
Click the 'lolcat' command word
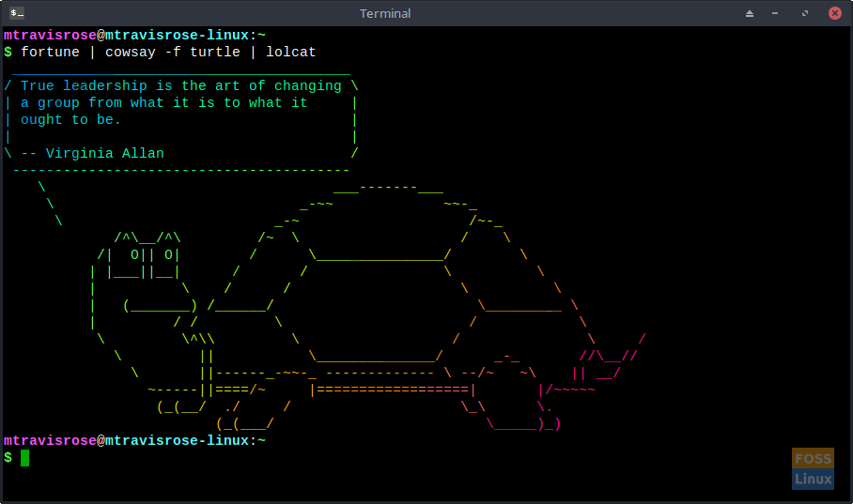(291, 53)
